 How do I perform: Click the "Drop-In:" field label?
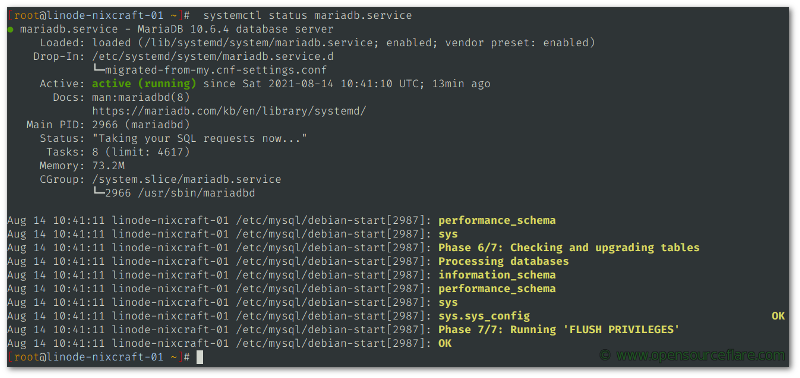pos(59,57)
